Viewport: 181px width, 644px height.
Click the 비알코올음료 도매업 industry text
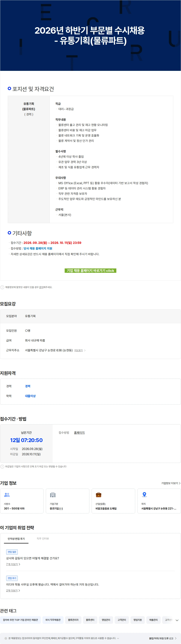click(106, 509)
